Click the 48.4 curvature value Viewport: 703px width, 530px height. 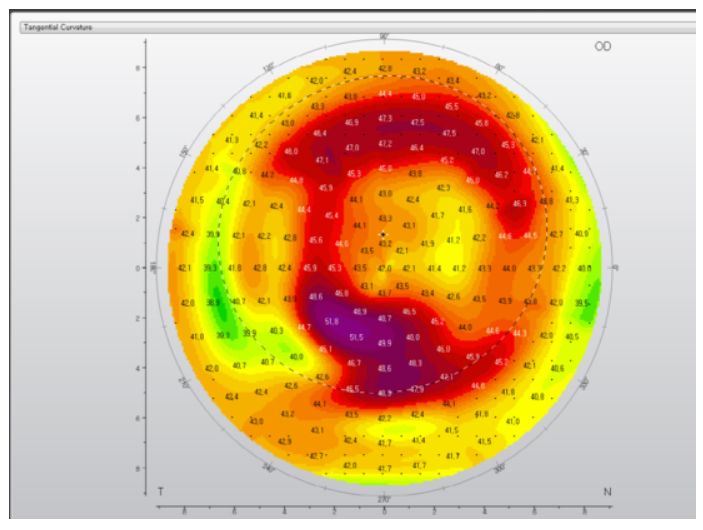[319, 133]
